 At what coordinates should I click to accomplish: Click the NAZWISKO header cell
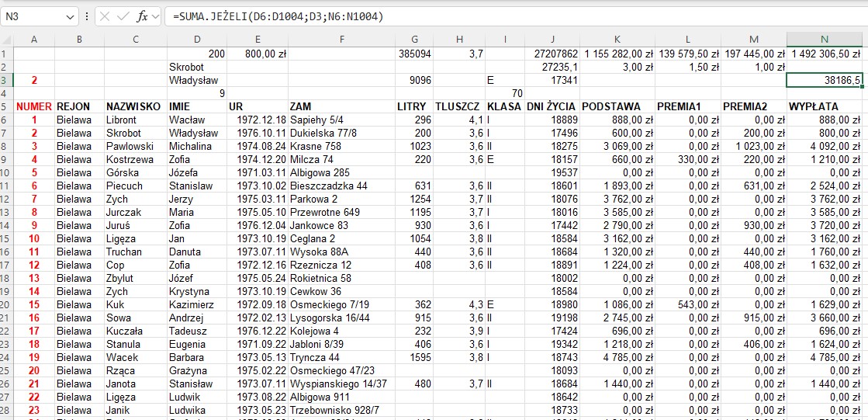(x=133, y=106)
